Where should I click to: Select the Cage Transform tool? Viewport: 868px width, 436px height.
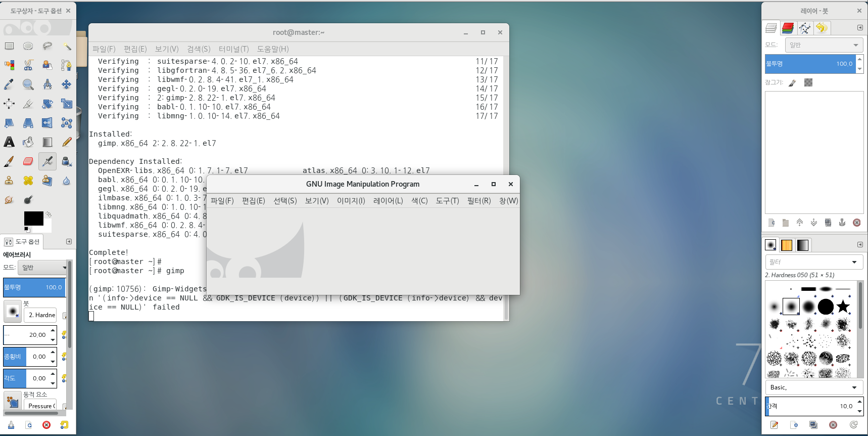(x=67, y=123)
